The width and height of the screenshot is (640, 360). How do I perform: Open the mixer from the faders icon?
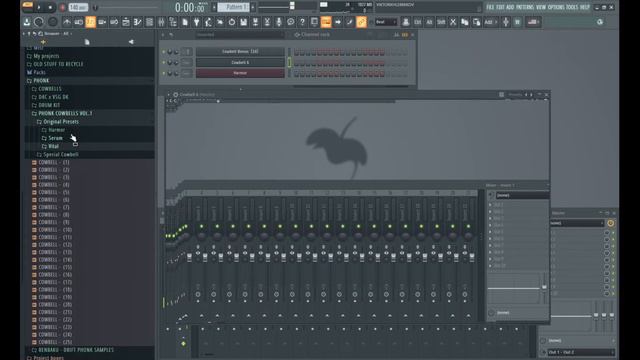pyautogui.click(x=161, y=22)
